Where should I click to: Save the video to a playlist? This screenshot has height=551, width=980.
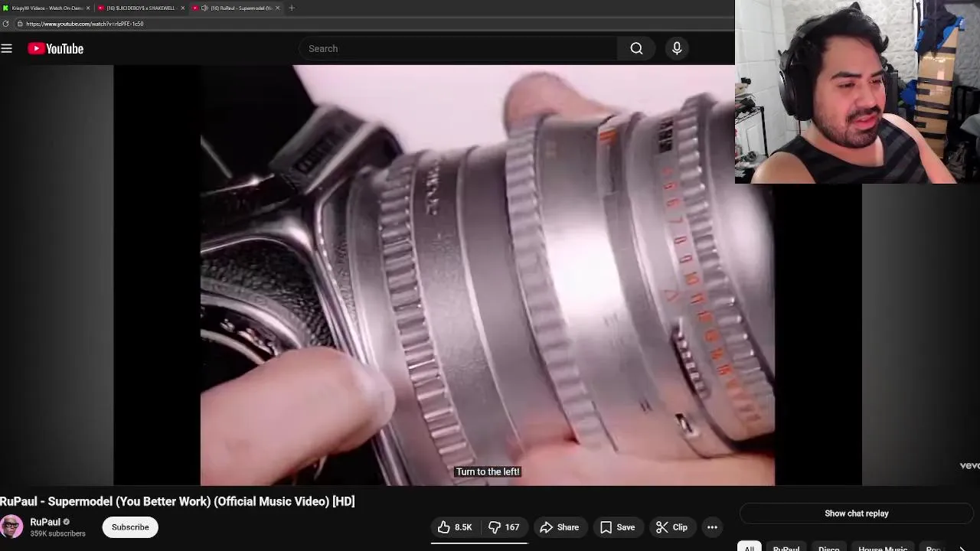pos(618,527)
